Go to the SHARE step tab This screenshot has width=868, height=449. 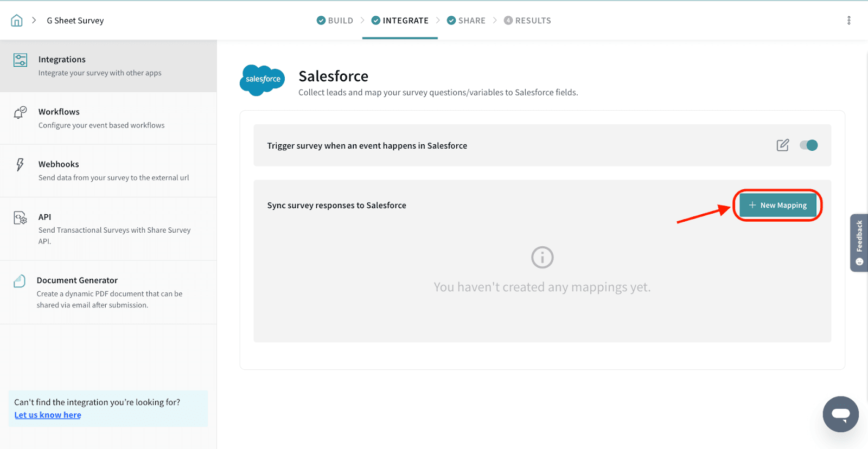tap(466, 21)
